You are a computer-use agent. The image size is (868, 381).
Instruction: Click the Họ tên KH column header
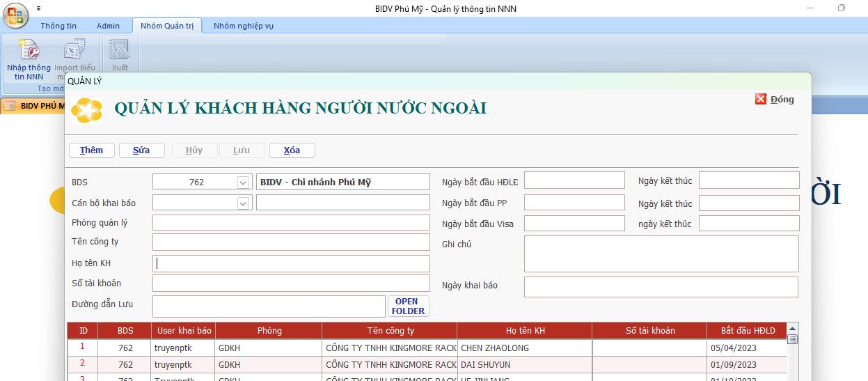pyautogui.click(x=525, y=330)
